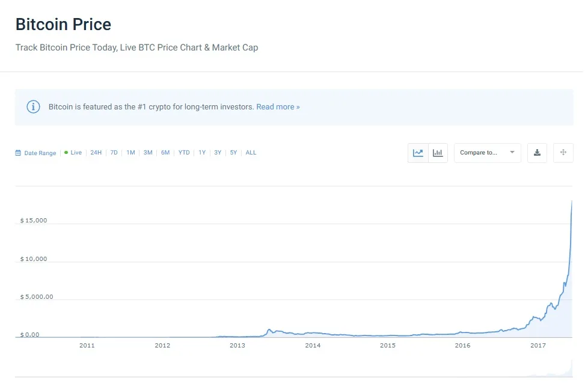
Task: Click the $ 10,000 axis label
Action: [34, 259]
